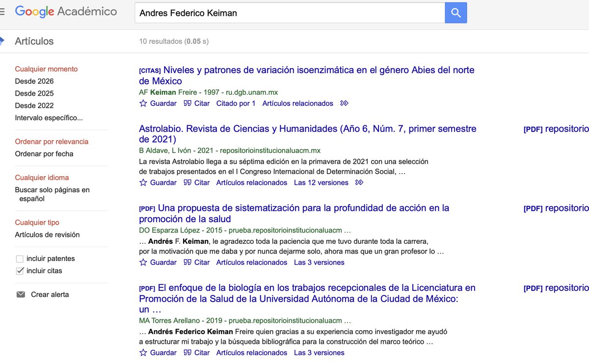Click Citado por 1 link
The width and height of the screenshot is (589, 364).
pyautogui.click(x=236, y=104)
